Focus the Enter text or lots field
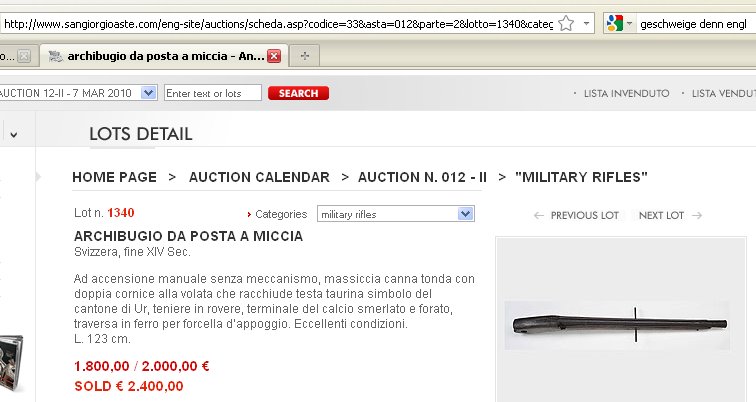This screenshot has height=402, width=756. point(213,93)
